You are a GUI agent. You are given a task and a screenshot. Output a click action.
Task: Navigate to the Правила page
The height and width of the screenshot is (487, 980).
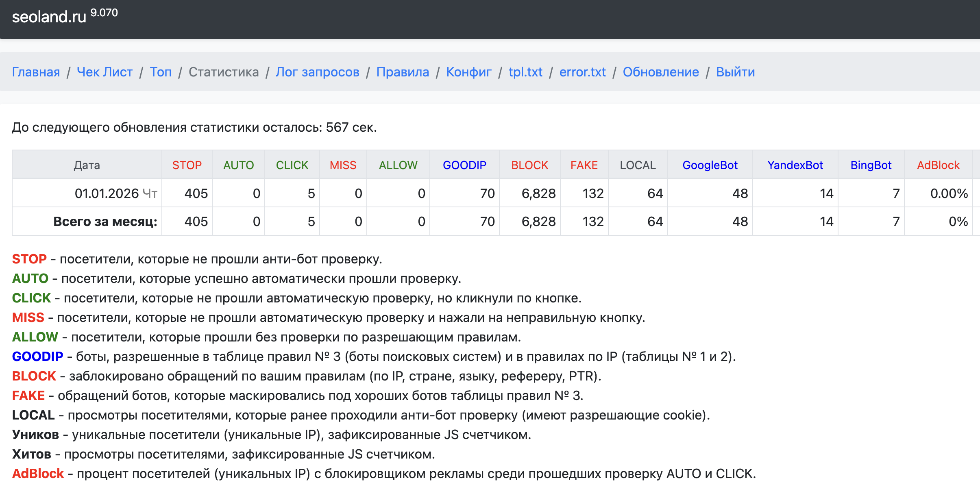tap(403, 72)
